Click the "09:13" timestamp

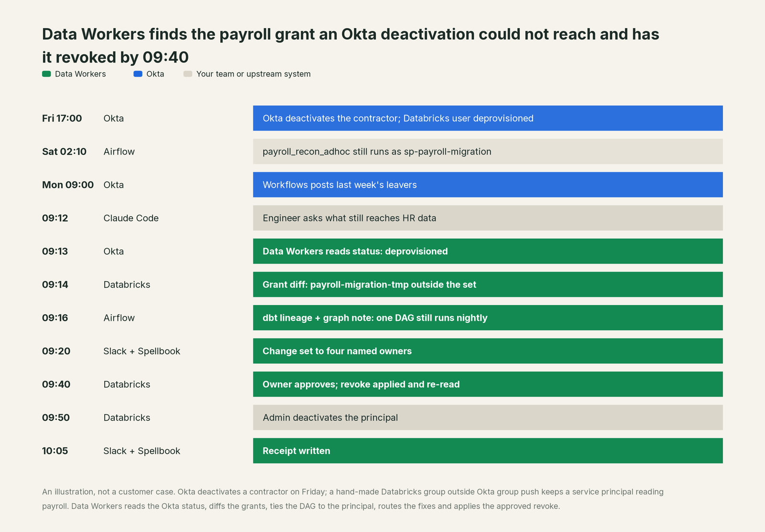[x=55, y=251]
